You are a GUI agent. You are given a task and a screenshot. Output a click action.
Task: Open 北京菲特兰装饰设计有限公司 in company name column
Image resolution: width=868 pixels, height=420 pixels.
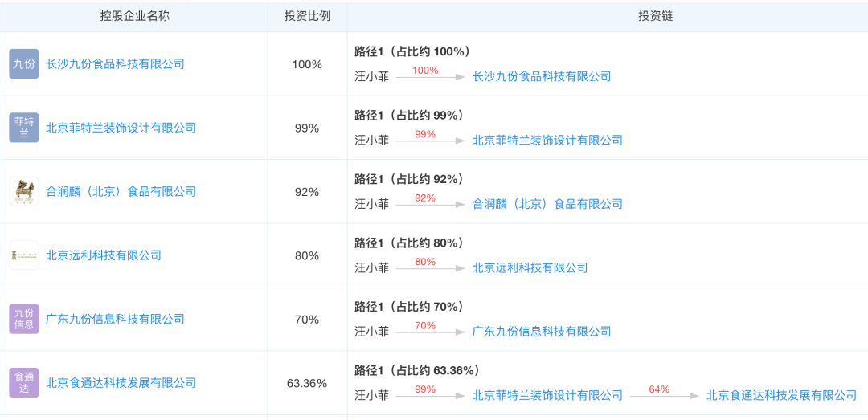click(121, 128)
